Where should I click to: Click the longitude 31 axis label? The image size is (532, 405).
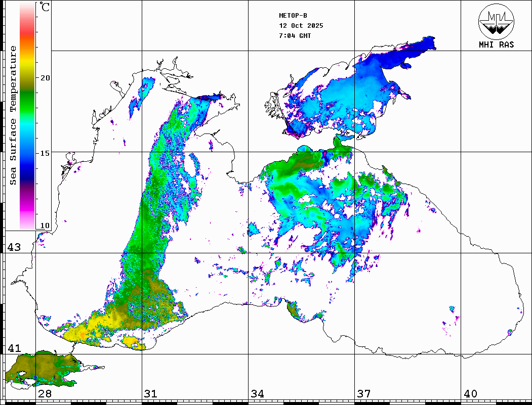[x=150, y=394]
